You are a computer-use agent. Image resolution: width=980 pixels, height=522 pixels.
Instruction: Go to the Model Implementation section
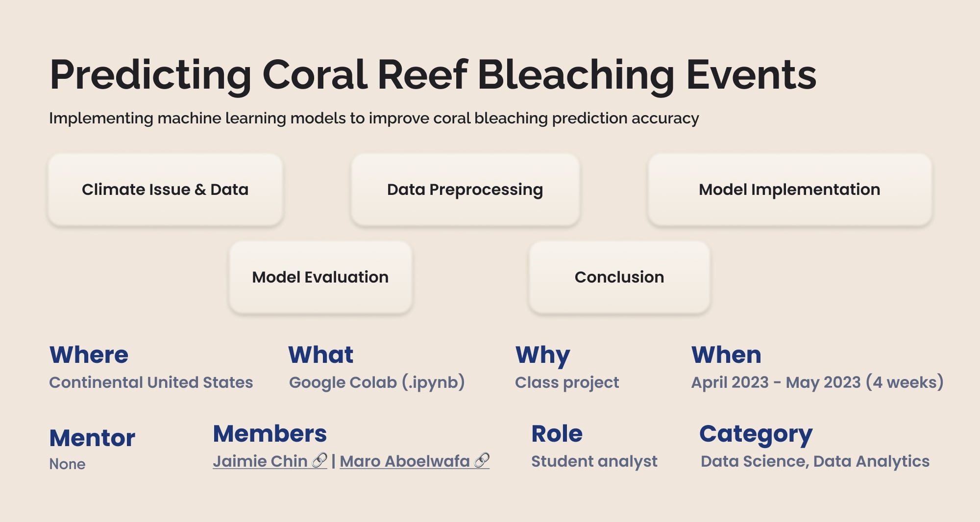point(789,190)
